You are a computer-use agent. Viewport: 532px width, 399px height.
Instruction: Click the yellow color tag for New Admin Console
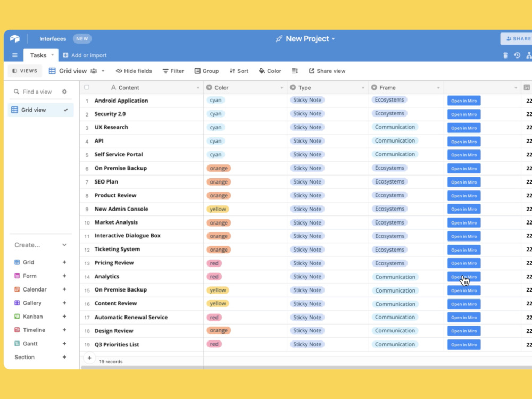218,209
